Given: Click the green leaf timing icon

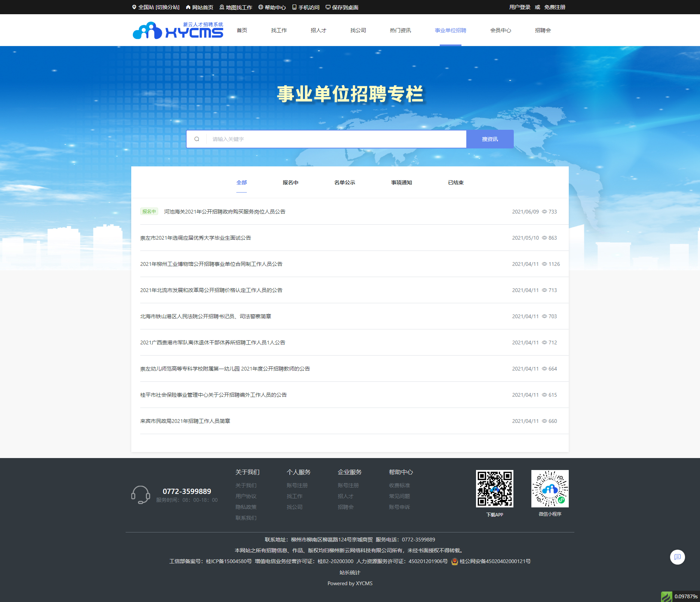Looking at the screenshot, I should coord(666,596).
